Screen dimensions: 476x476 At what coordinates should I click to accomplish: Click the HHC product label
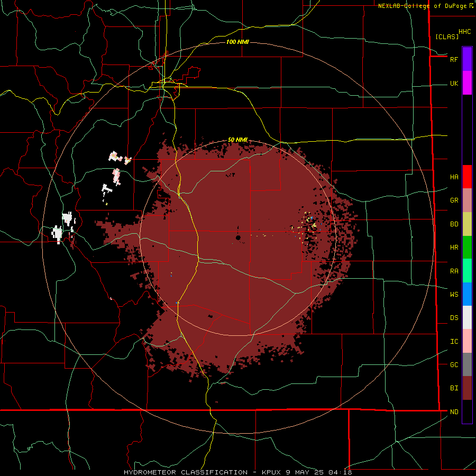[464, 32]
